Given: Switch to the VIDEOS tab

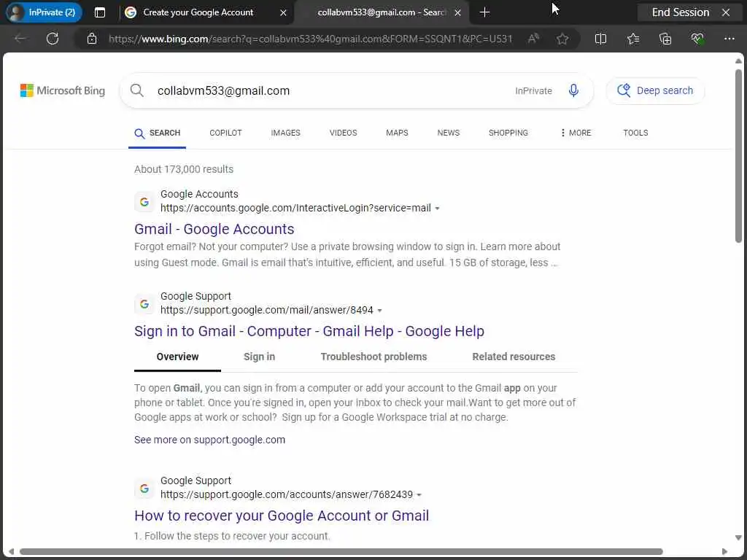Looking at the screenshot, I should (343, 133).
